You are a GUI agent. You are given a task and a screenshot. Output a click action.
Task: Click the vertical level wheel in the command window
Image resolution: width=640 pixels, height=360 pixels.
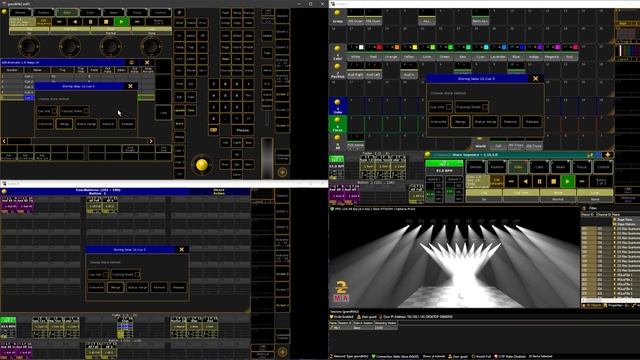[x=267, y=158]
